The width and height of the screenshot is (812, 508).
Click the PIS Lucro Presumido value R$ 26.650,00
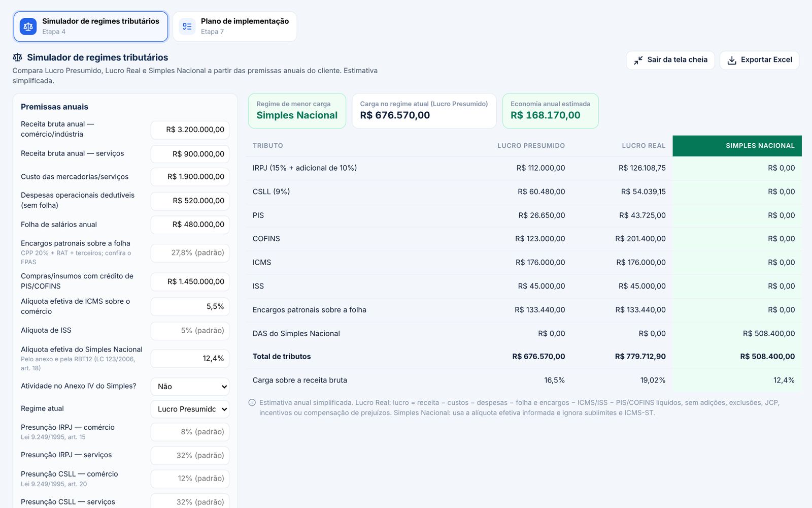pyautogui.click(x=542, y=215)
